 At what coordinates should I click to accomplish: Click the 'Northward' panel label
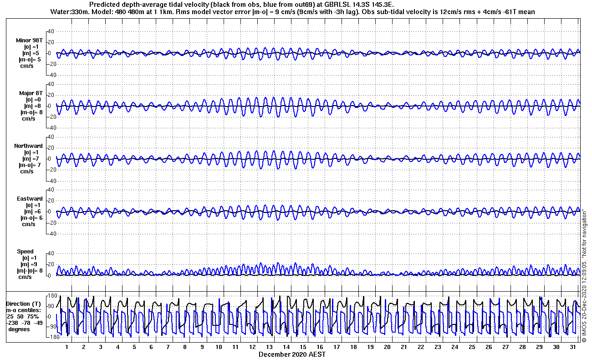click(x=29, y=146)
